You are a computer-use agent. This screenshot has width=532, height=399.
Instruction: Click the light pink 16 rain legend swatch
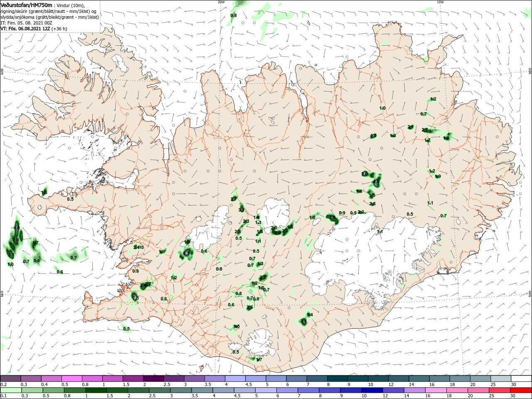tap(436, 390)
